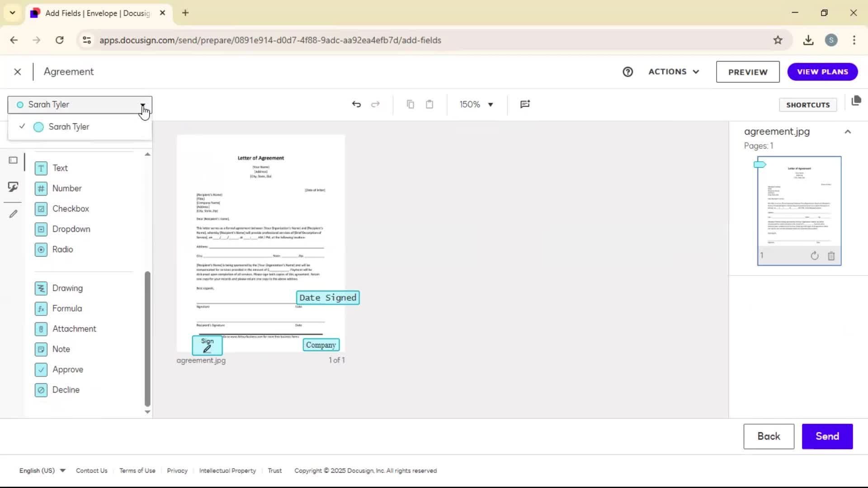
Task: Open the Chrome profile avatar
Action: pos(831,40)
